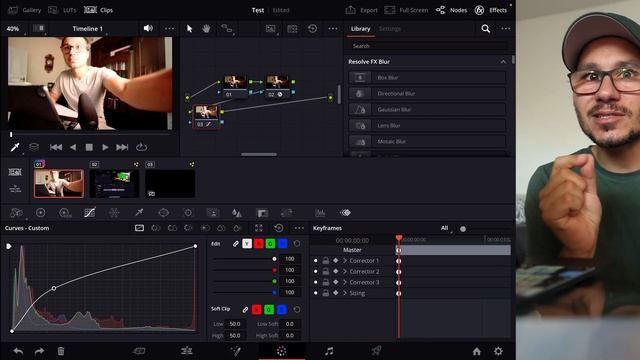
Task: Expand the Corrector 2 keyframe track
Action: (345, 271)
